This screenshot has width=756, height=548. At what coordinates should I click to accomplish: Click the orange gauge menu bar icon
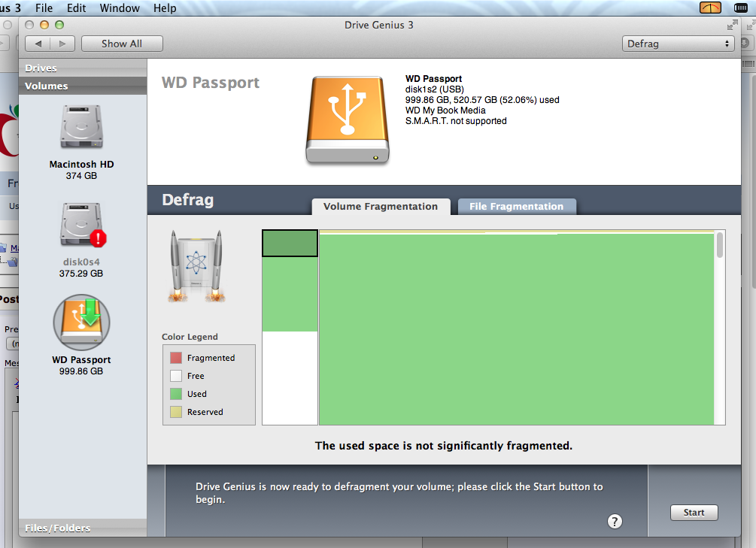pos(710,8)
